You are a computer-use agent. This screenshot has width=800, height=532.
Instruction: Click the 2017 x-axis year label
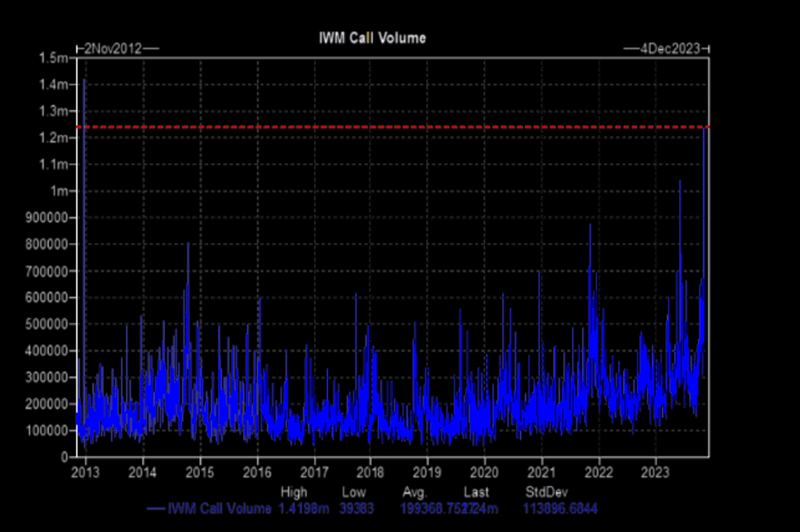(313, 472)
